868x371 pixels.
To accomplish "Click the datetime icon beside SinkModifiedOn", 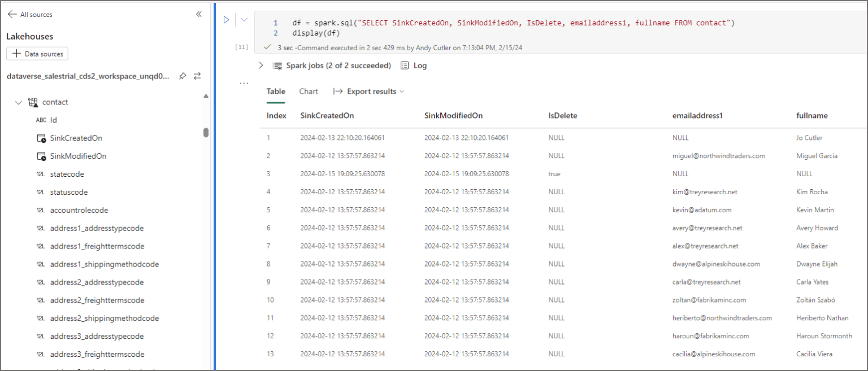I will 41,155.
